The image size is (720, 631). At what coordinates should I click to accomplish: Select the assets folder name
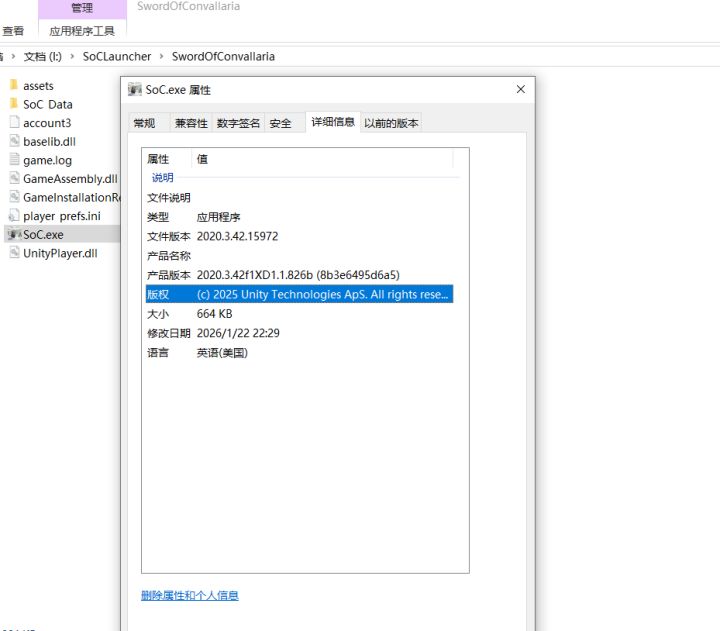coord(38,86)
